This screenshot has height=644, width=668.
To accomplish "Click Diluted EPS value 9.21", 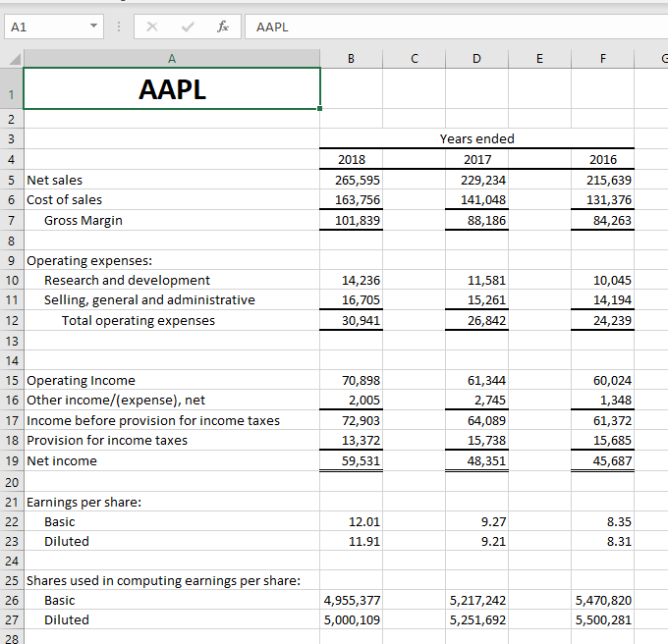I will 476,541.
